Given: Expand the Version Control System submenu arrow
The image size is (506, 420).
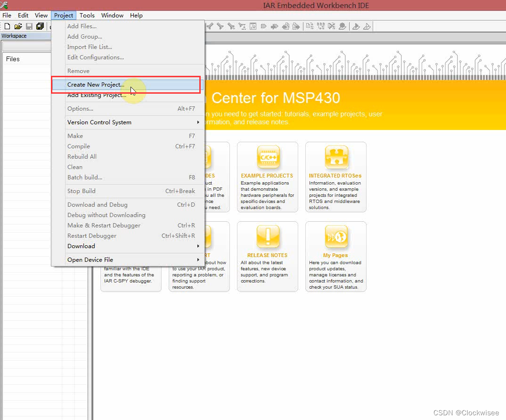Looking at the screenshot, I should [x=198, y=122].
